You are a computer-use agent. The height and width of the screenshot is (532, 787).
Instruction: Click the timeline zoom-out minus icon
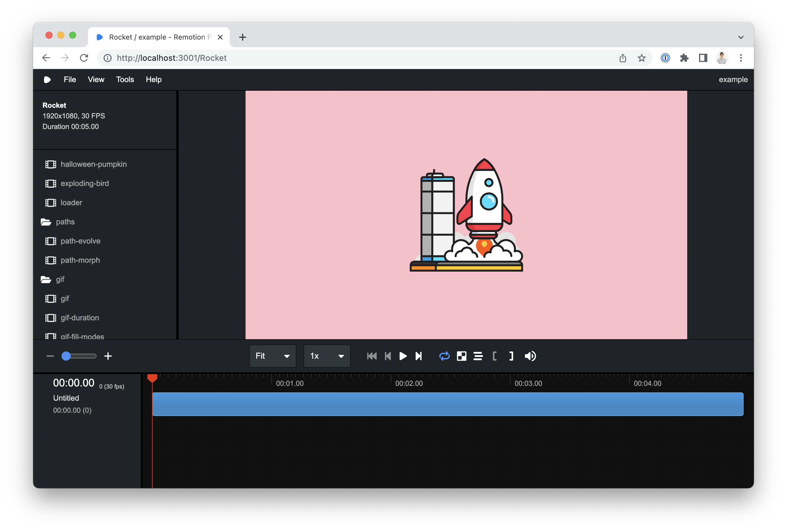click(50, 356)
